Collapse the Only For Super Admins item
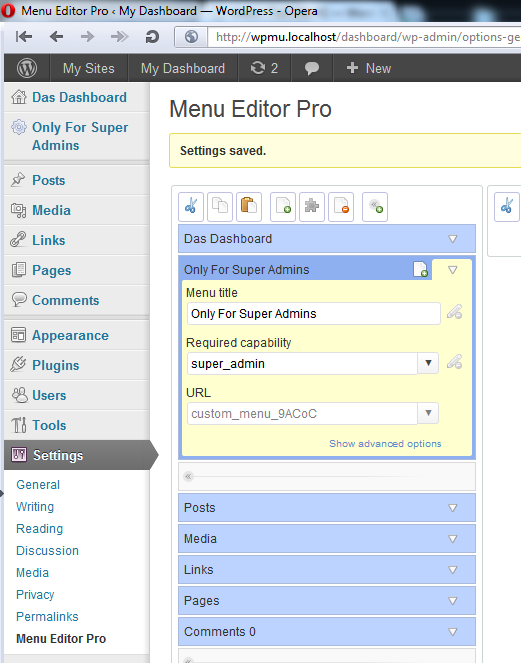Image resolution: width=521 pixels, height=663 pixels. click(452, 270)
